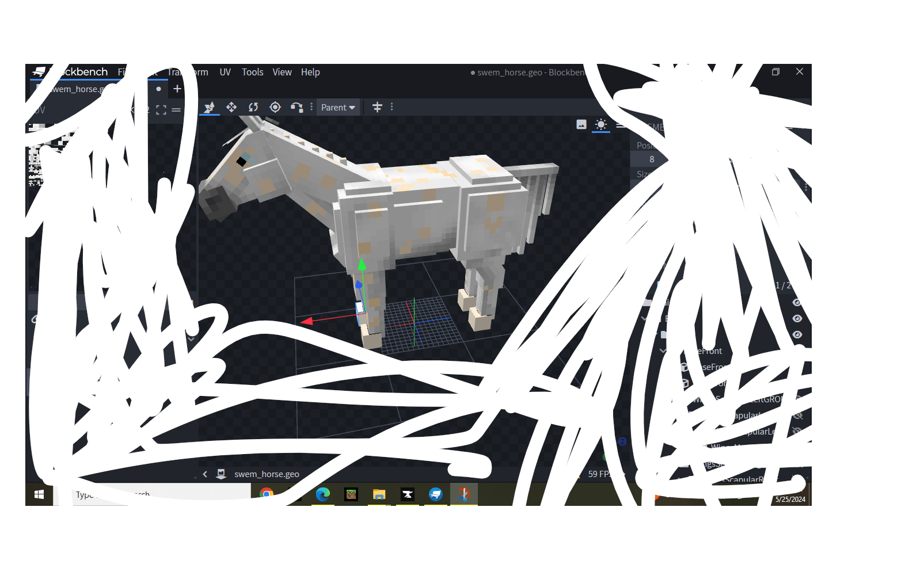The height and width of the screenshot is (564, 924).
Task: Open the Help menu
Action: 310,72
